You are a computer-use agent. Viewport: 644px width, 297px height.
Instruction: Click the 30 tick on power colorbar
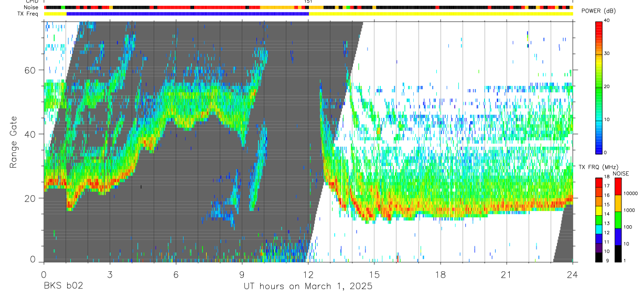tap(607, 53)
